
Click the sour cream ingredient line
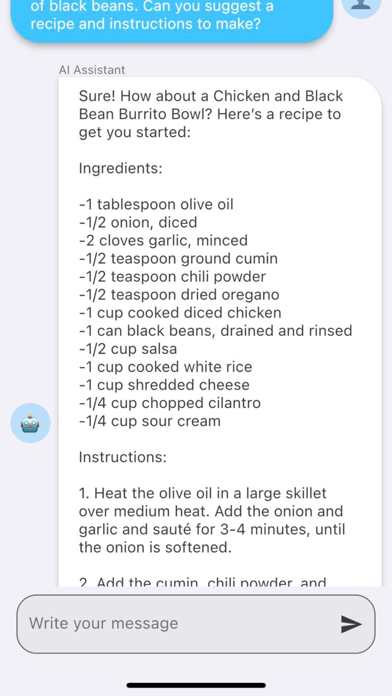(x=150, y=421)
